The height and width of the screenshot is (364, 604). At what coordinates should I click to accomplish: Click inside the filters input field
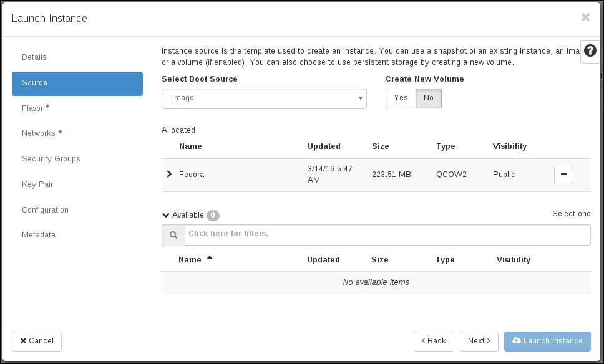point(387,235)
